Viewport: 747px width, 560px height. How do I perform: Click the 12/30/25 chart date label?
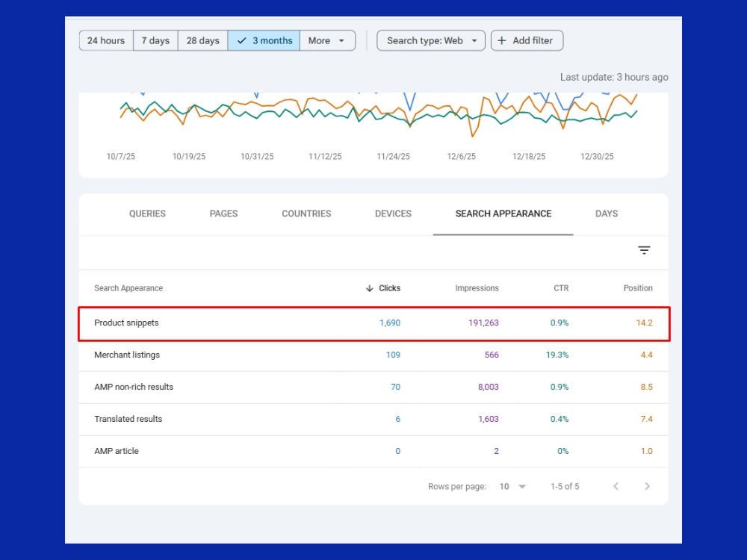tap(597, 156)
